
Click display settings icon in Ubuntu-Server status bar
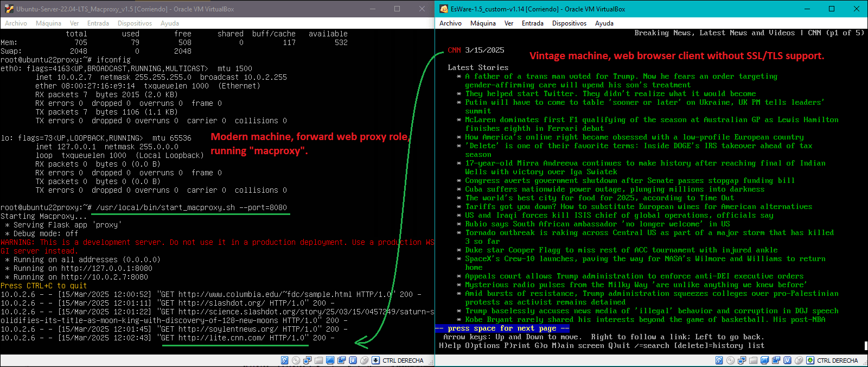coord(330,360)
